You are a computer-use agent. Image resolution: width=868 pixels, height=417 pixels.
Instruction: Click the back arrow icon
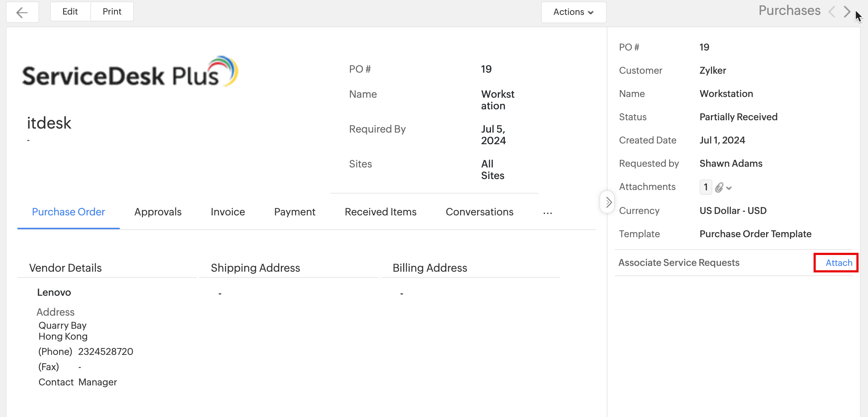click(22, 12)
